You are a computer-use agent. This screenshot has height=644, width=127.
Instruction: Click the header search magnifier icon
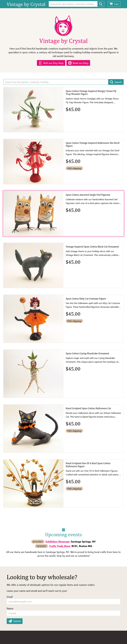[101, 4]
